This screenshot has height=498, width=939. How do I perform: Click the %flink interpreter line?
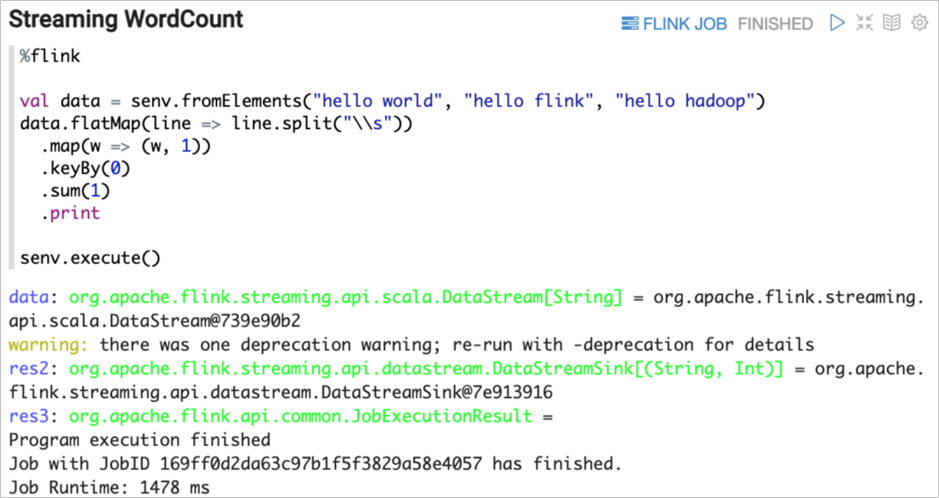pyautogui.click(x=50, y=57)
